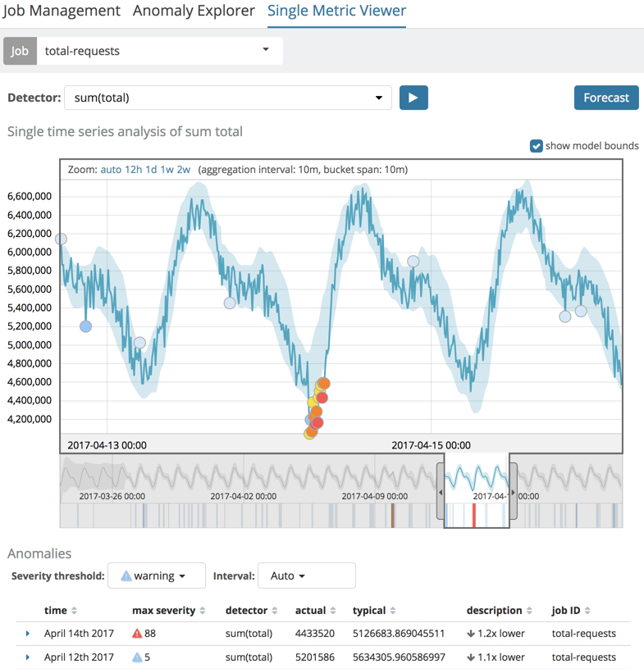
Task: Open the Interval Auto dropdown
Action: (306, 576)
